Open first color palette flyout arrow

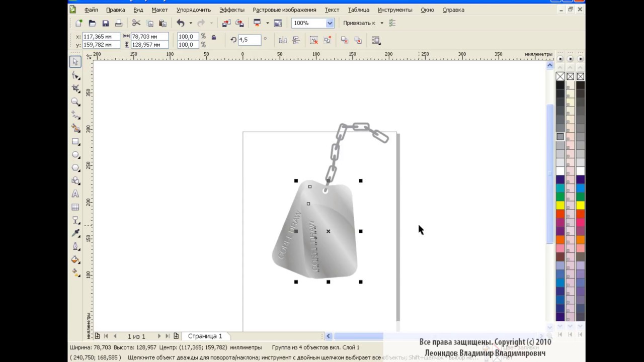(x=560, y=59)
